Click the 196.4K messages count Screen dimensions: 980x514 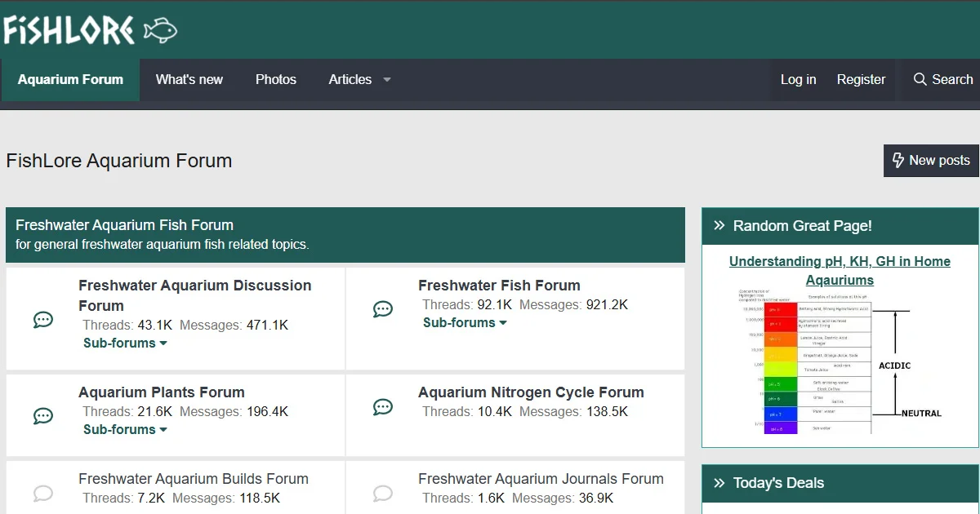(x=268, y=411)
